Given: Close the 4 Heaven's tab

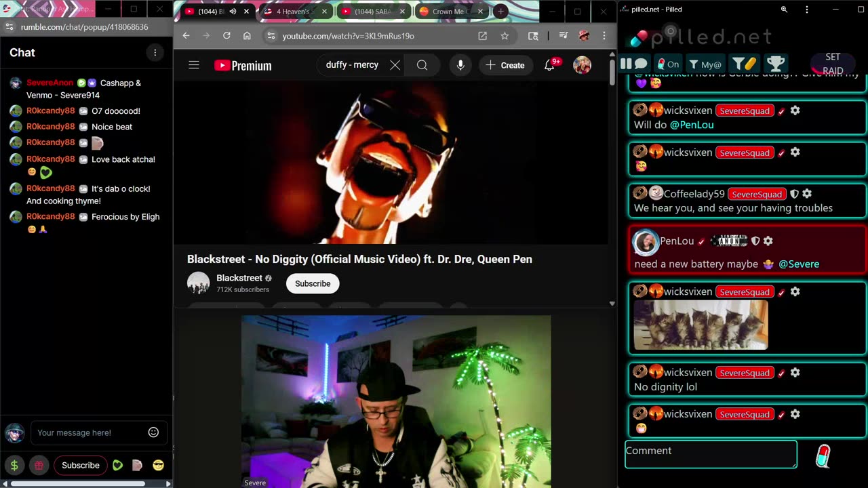Looking at the screenshot, I should click(324, 12).
